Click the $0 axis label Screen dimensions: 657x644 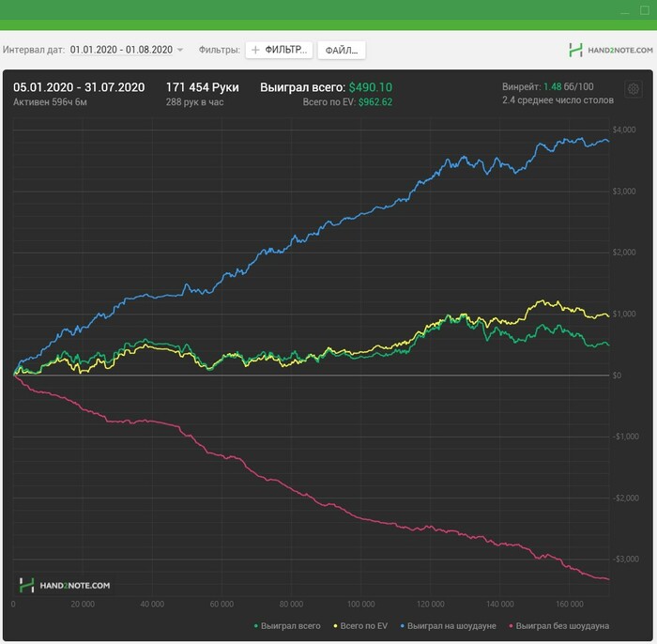tap(617, 375)
